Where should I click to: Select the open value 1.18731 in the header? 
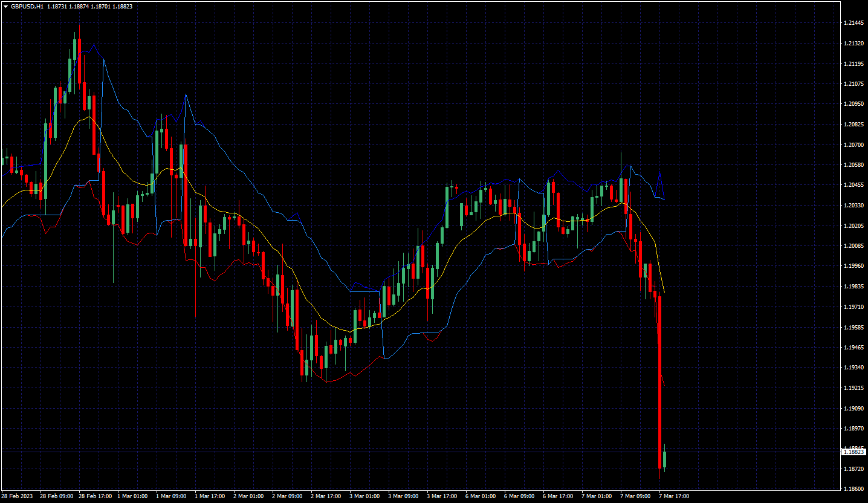[x=56, y=7]
